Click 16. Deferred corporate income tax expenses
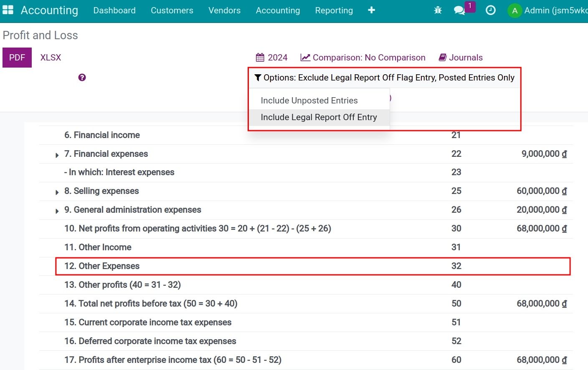Image resolution: width=588 pixels, height=370 pixels. coord(150,341)
